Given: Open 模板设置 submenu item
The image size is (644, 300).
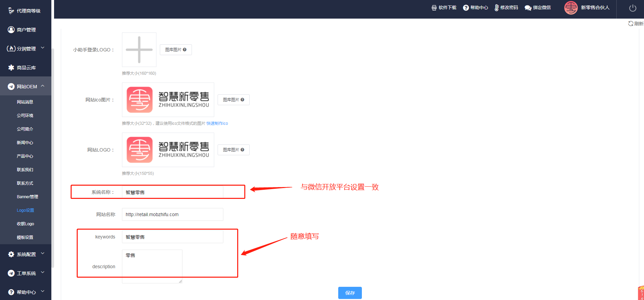Looking at the screenshot, I should (x=25, y=237).
